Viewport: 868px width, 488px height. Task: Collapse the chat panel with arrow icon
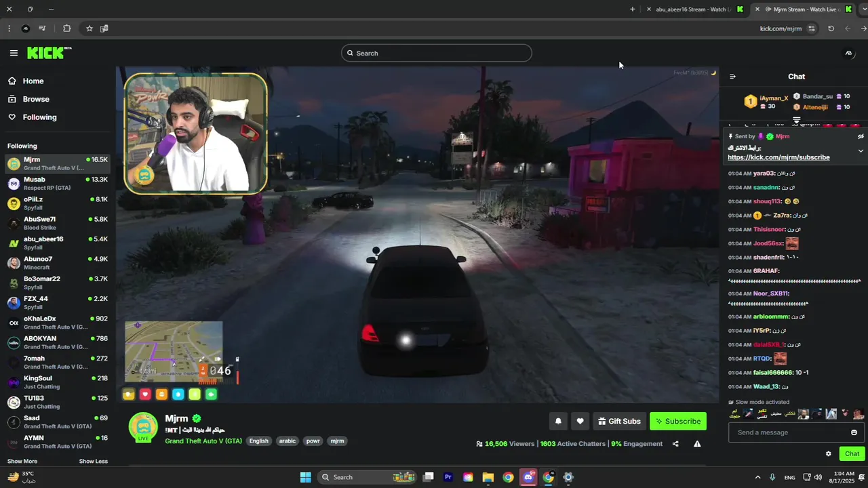(732, 77)
